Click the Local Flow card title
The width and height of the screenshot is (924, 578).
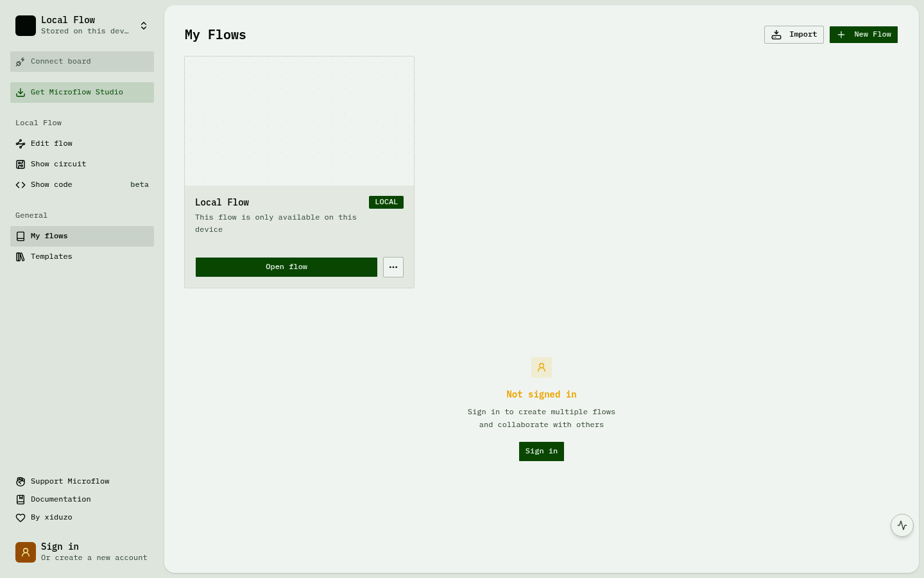(222, 202)
